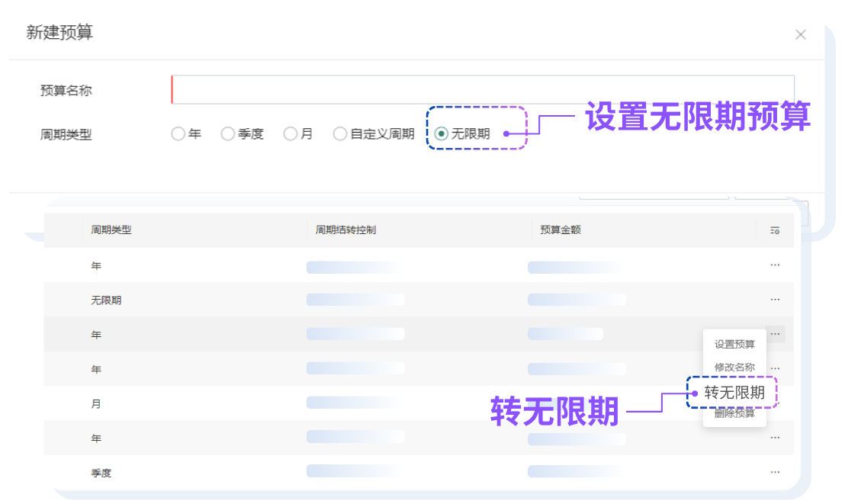Viewport: 845px width, 504px height.
Task: Choose the 月 period type radio
Action: pos(290,133)
